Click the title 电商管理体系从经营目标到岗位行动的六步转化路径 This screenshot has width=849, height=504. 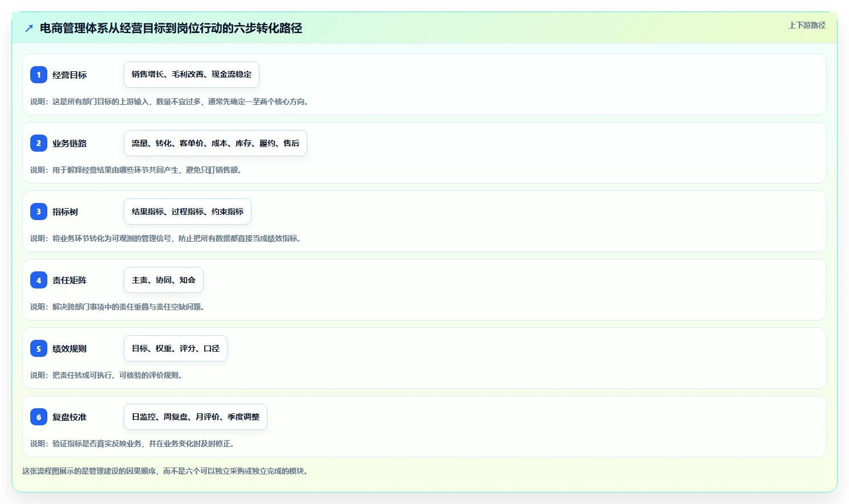point(171,28)
